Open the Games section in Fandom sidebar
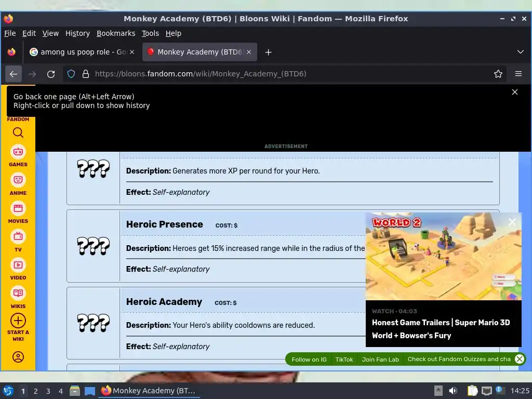This screenshot has width=532, height=399. pyautogui.click(x=18, y=156)
